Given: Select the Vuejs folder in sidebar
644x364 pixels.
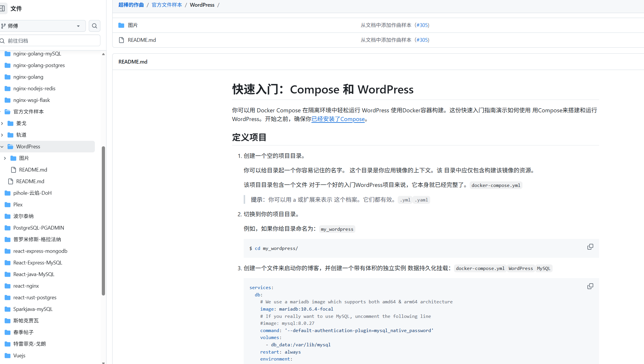Looking at the screenshot, I should pyautogui.click(x=19, y=355).
